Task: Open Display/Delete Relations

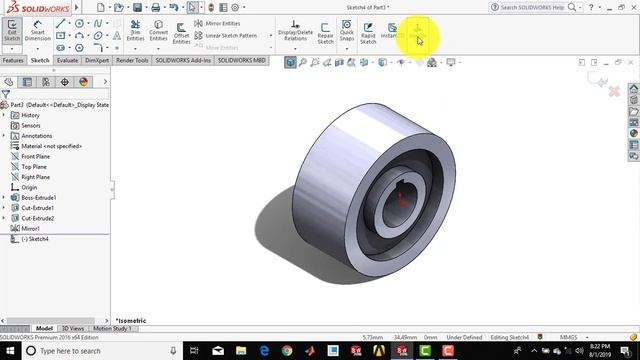Action: pos(295,31)
